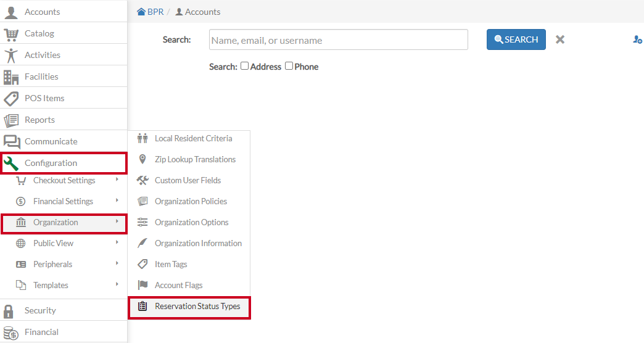This screenshot has width=644, height=343.
Task: Click the Templates documents icon
Action: click(x=20, y=284)
